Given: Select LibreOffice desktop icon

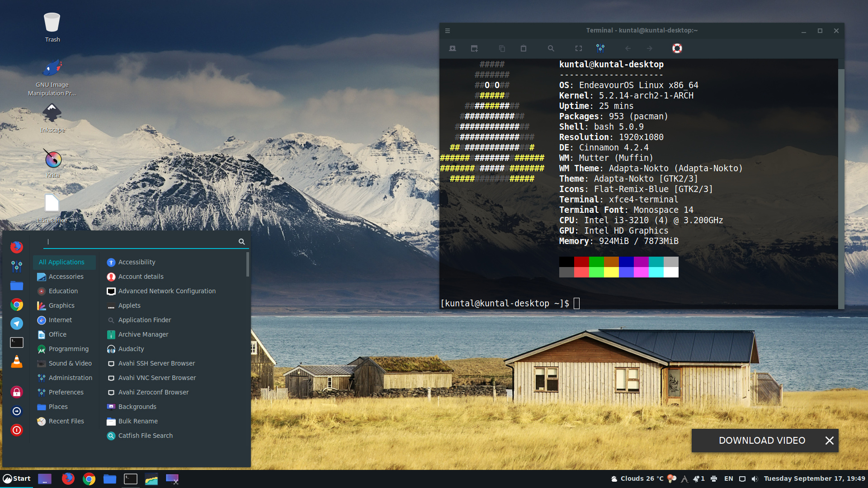Looking at the screenshot, I should (x=52, y=209).
